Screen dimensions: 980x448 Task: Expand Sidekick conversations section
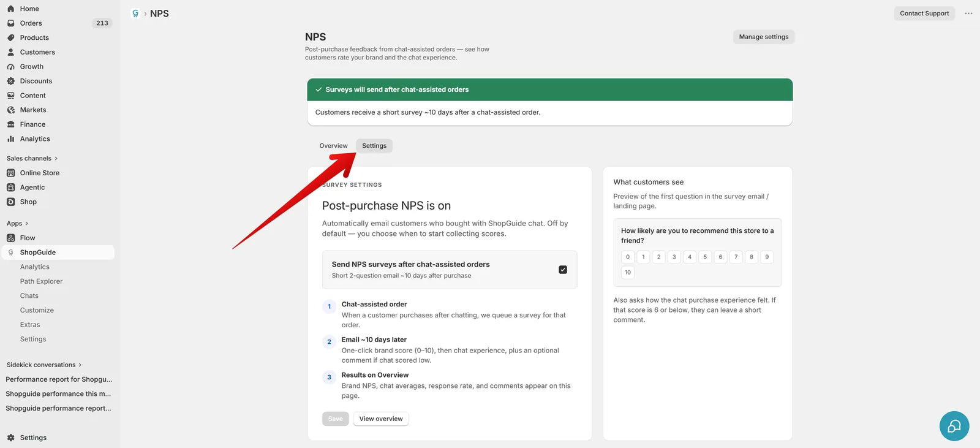point(44,365)
